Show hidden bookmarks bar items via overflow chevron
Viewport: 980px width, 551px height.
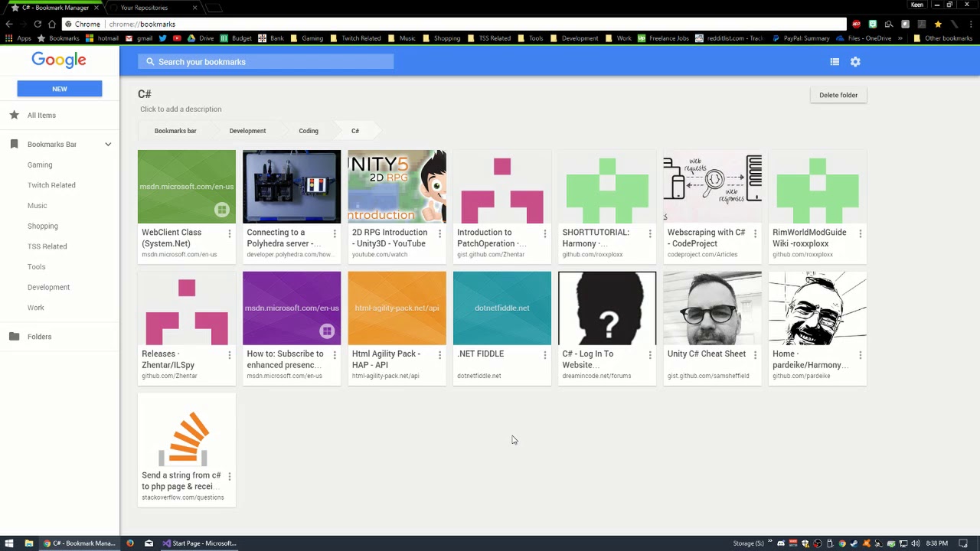[899, 38]
